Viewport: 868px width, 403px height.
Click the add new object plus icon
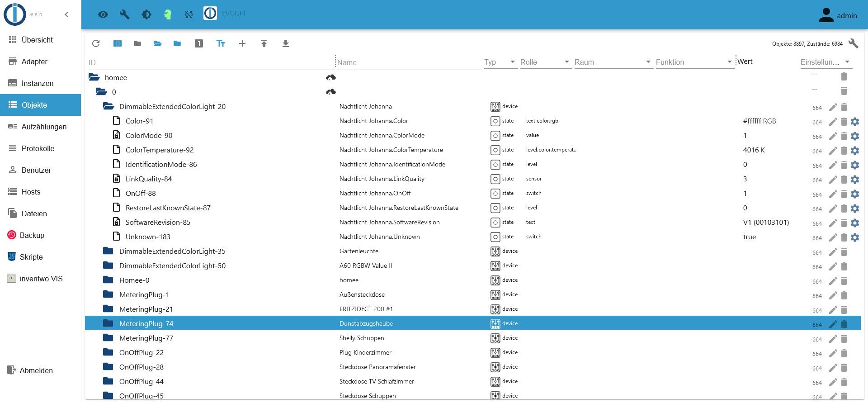pos(242,43)
